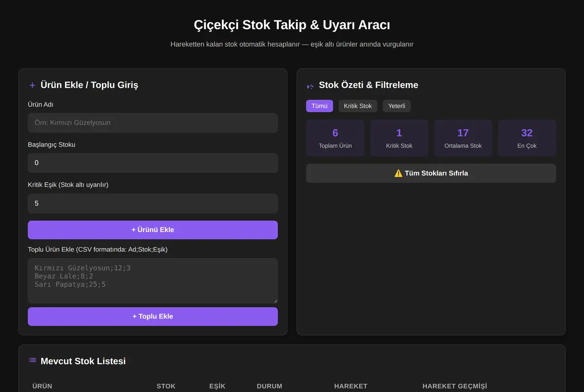Click the Kritik Eşik number field
584x392 pixels.
point(153,203)
